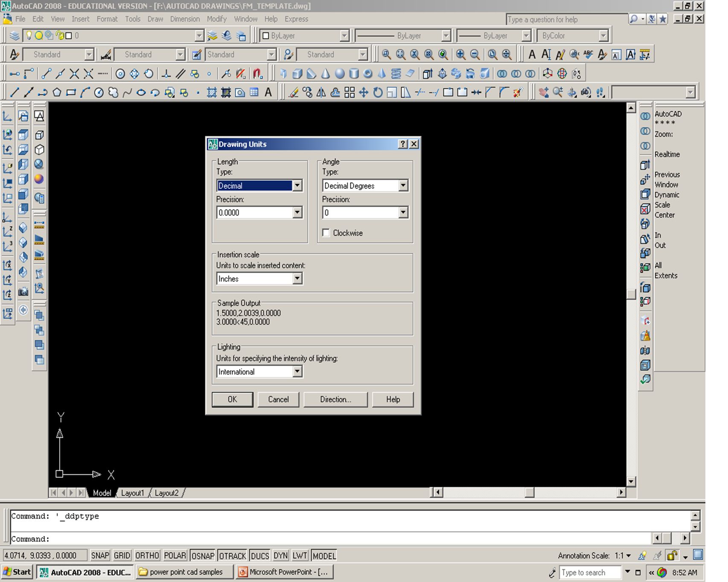
Task: Open the Draw menu
Action: coord(155,19)
